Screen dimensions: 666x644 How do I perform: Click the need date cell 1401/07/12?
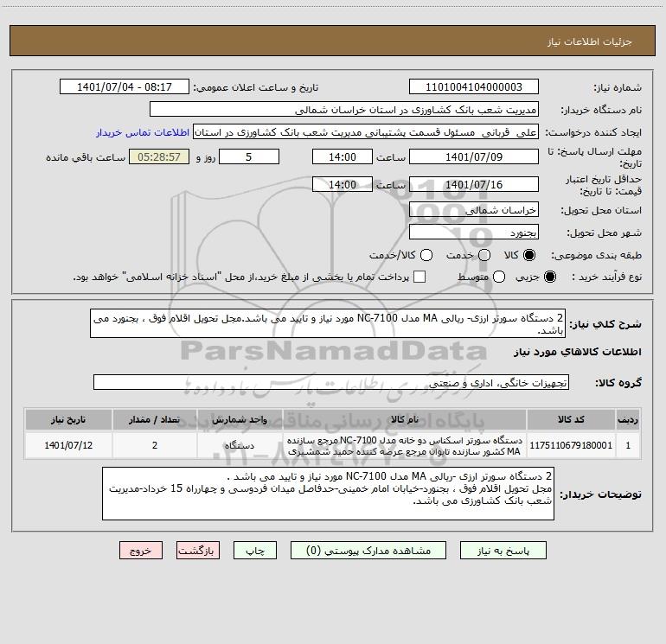pyautogui.click(x=68, y=445)
